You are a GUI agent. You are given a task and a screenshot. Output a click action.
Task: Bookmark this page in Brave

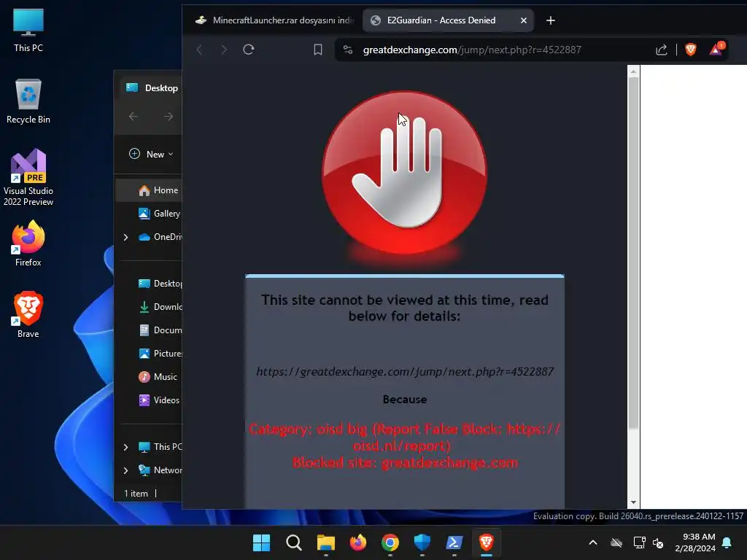(318, 50)
